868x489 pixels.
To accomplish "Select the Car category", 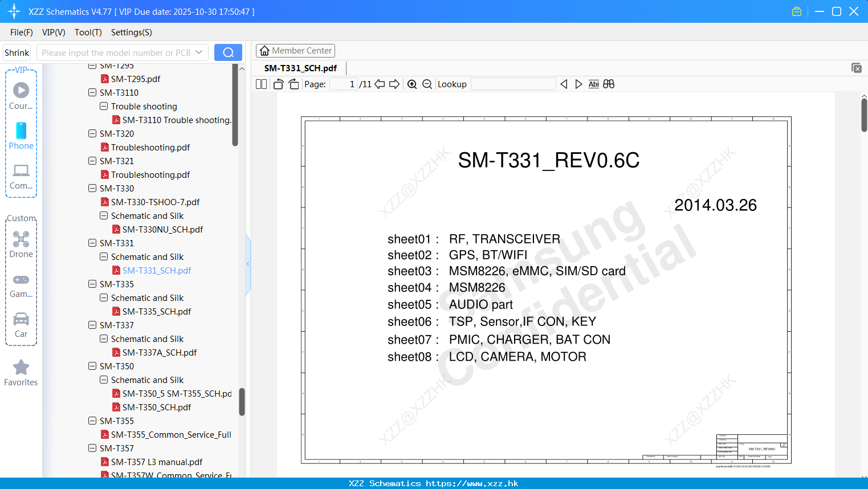I will pos(21,325).
